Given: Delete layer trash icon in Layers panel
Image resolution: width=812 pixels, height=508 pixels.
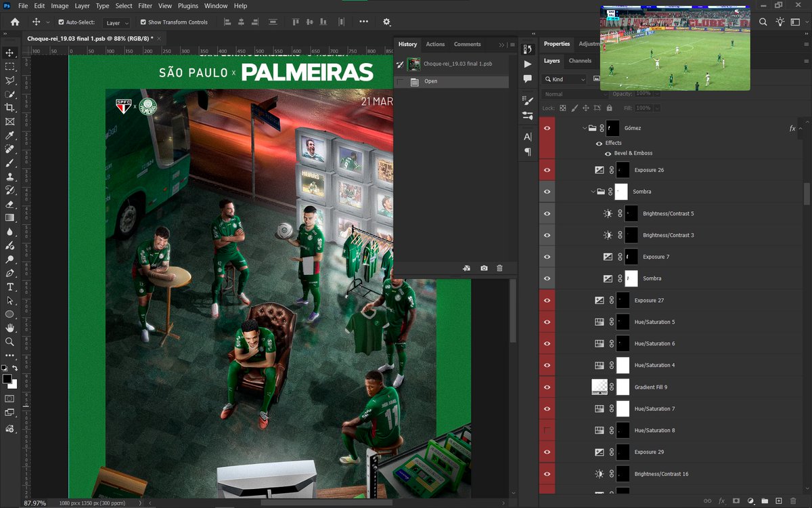Looking at the screenshot, I should (x=793, y=501).
